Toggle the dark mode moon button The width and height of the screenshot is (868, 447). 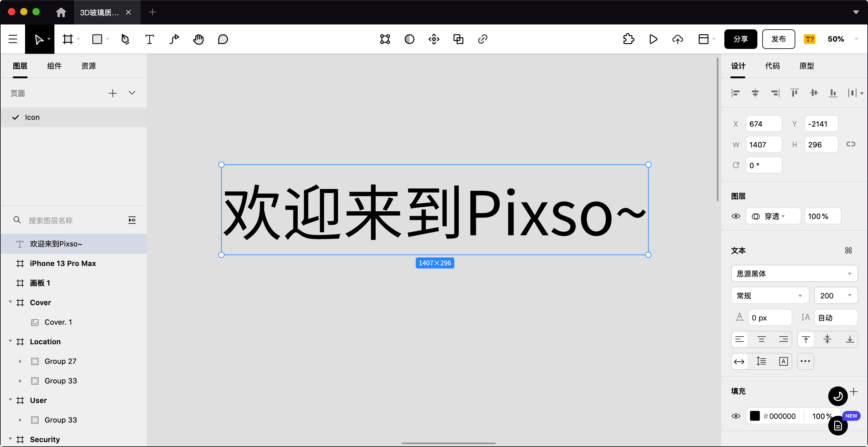click(x=838, y=396)
